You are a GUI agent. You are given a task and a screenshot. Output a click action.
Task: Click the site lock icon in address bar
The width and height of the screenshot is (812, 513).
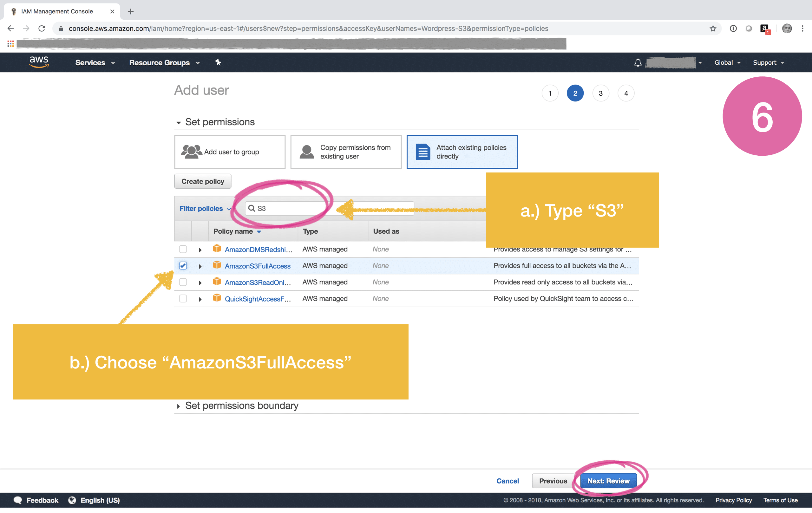coord(61,29)
